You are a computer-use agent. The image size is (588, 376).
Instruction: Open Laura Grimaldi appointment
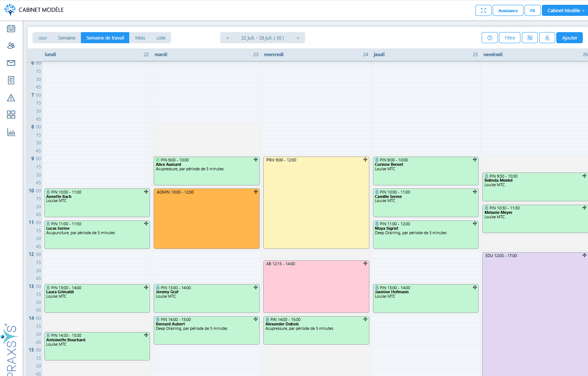coord(97,298)
